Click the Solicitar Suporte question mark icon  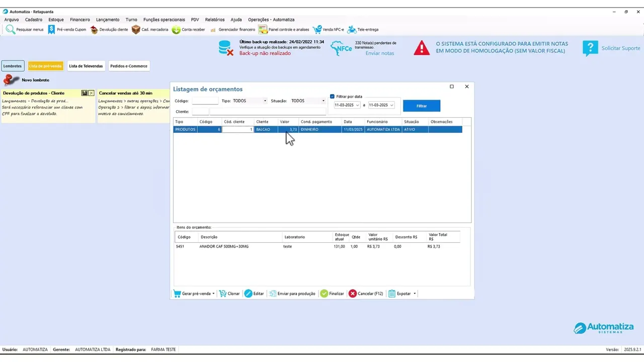tap(590, 48)
